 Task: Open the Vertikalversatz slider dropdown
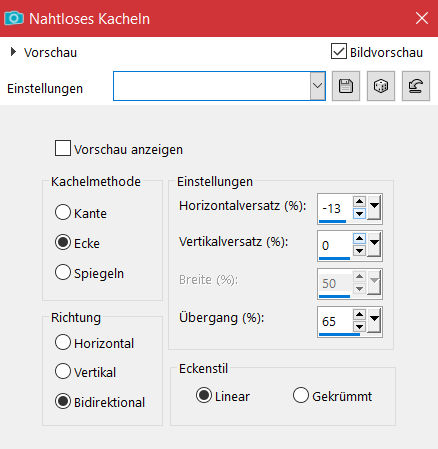click(374, 244)
